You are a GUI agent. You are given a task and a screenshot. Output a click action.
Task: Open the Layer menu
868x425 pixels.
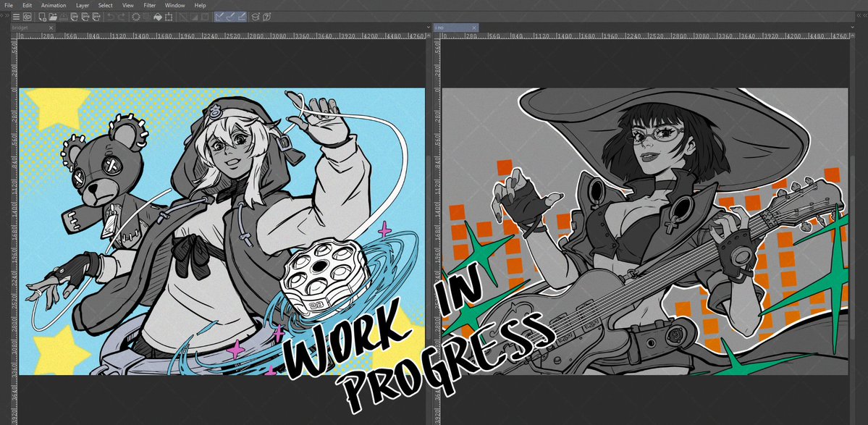tap(83, 6)
